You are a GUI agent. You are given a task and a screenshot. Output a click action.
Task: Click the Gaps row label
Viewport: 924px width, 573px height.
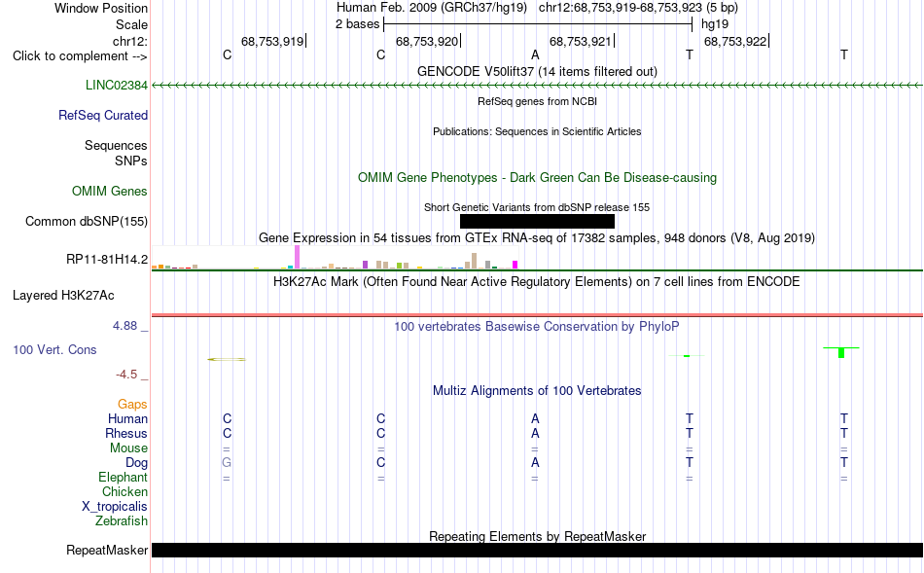pos(132,404)
